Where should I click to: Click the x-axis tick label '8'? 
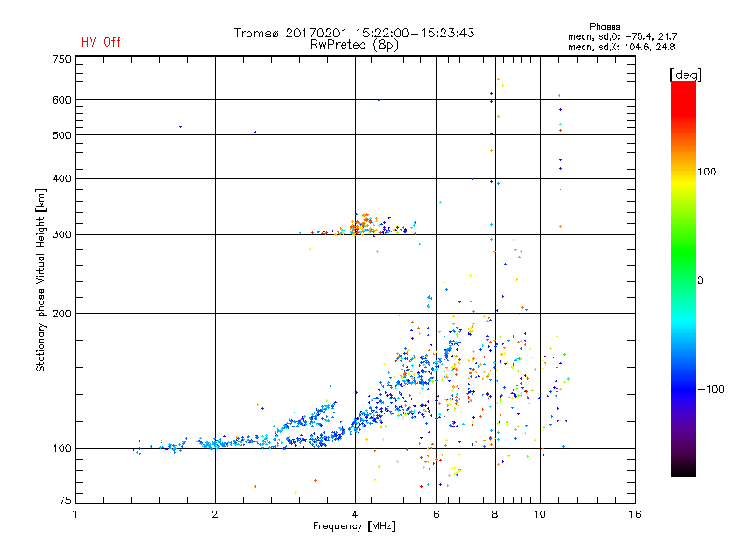(495, 514)
